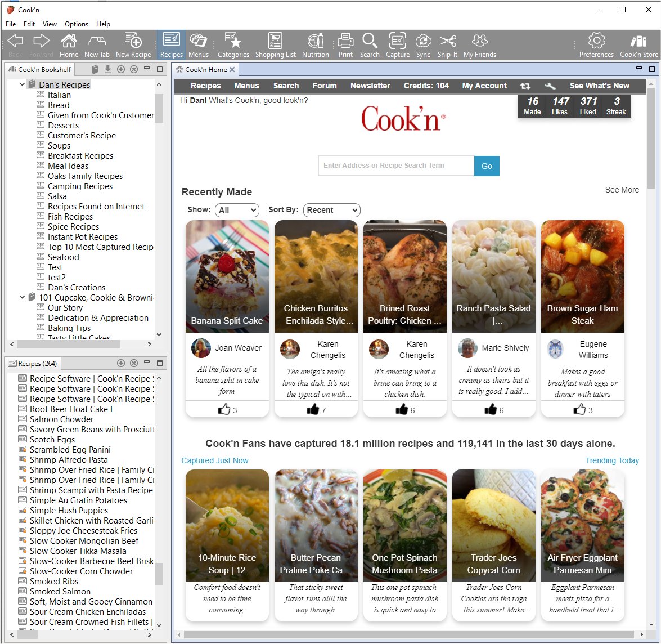Select the Slow Cooker Tikka Masala recipe
The width and height of the screenshot is (661, 644).
pyautogui.click(x=78, y=551)
